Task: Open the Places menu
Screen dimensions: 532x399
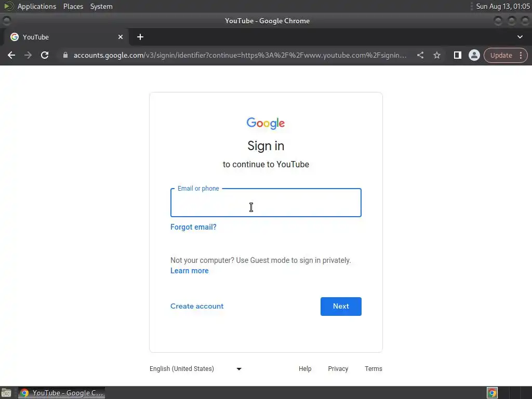Action: pos(73,6)
